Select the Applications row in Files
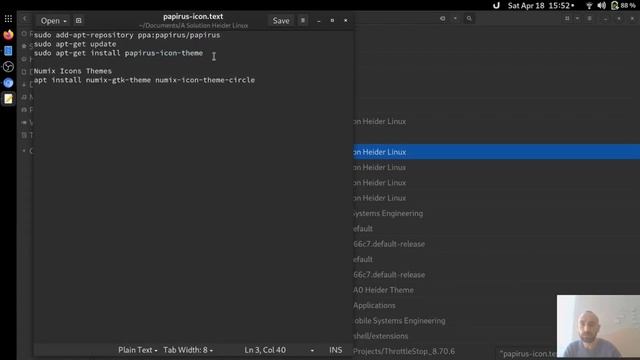 [x=496, y=305]
